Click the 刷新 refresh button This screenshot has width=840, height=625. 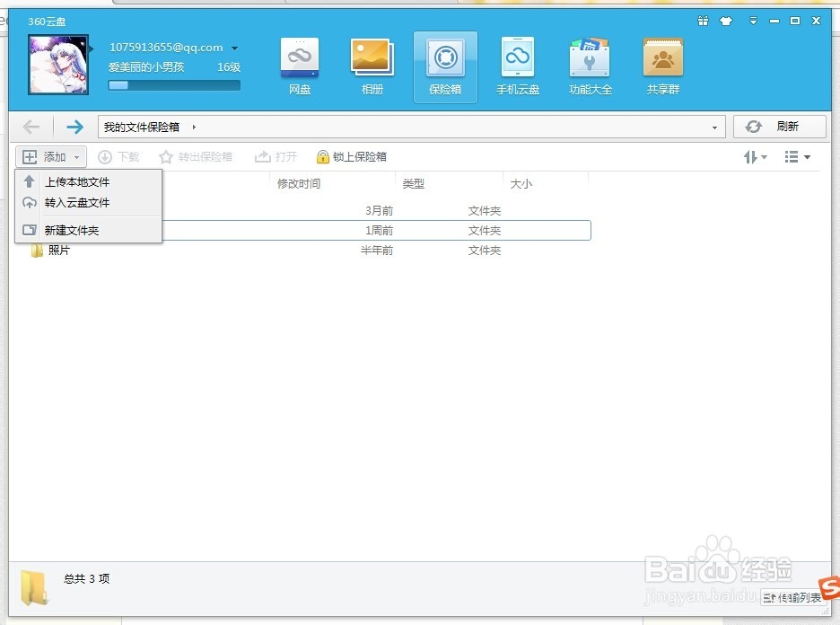pyautogui.click(x=780, y=126)
